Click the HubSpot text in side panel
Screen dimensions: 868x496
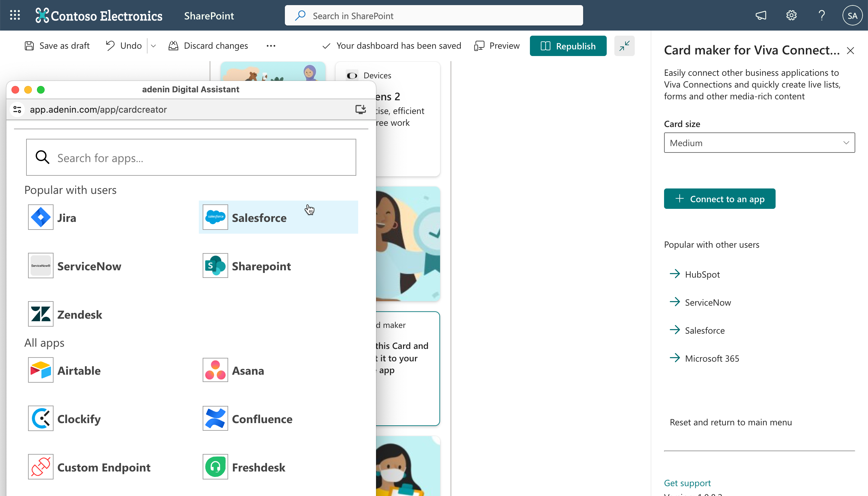click(x=702, y=274)
